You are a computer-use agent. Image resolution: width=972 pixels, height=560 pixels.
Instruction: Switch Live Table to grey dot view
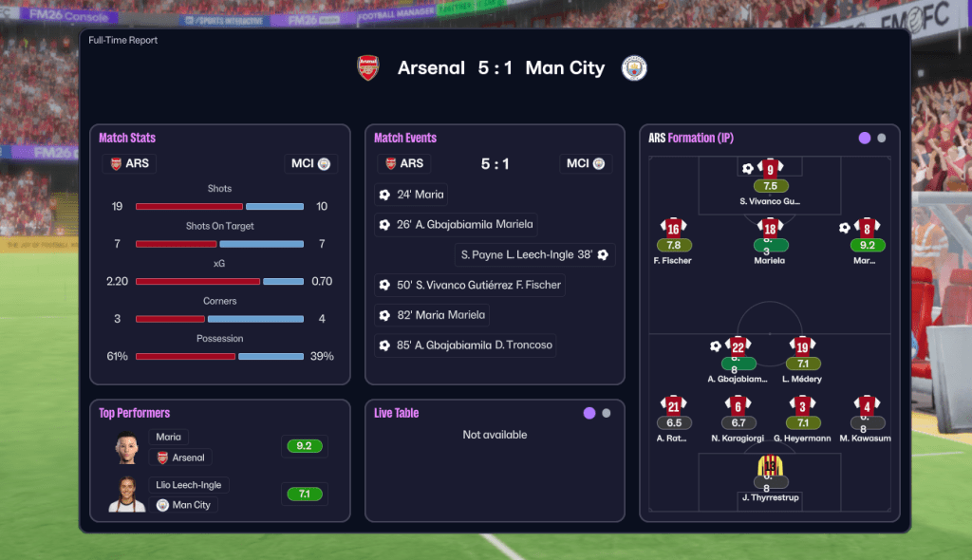coord(607,413)
